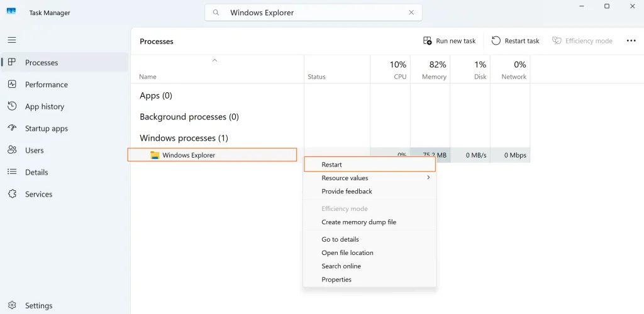
Task: Close the Task Manager window
Action: (x=632, y=6)
